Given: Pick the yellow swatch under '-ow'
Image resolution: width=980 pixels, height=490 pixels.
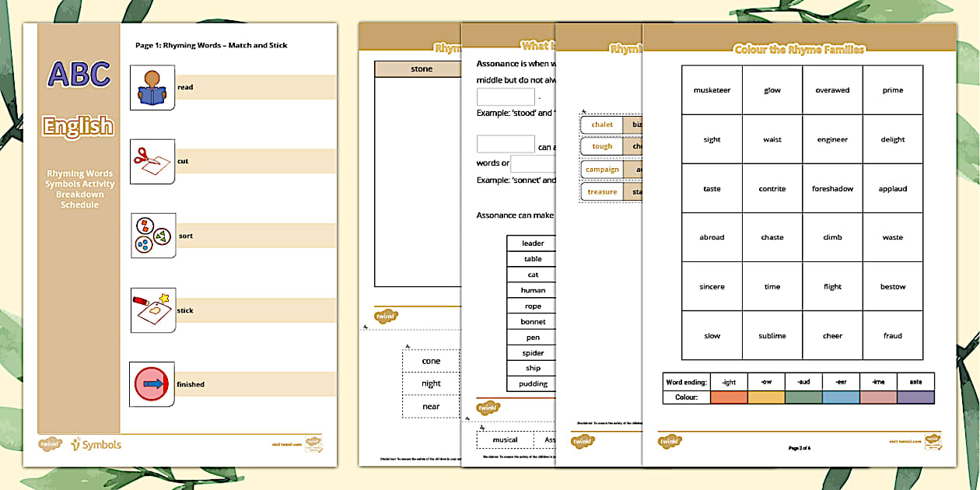Looking at the screenshot, I should 766,397.
